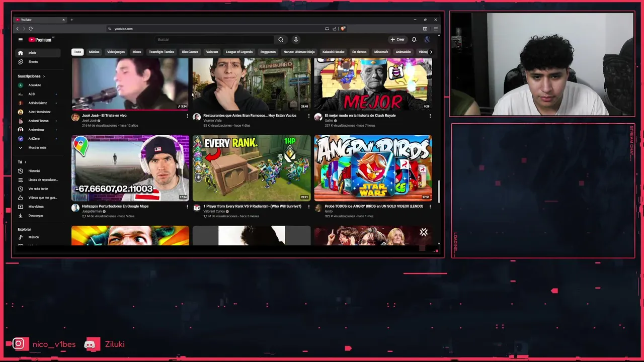The height and width of the screenshot is (362, 644).
Task: Open Adrián Sáenz subscription channel
Action: (39, 103)
